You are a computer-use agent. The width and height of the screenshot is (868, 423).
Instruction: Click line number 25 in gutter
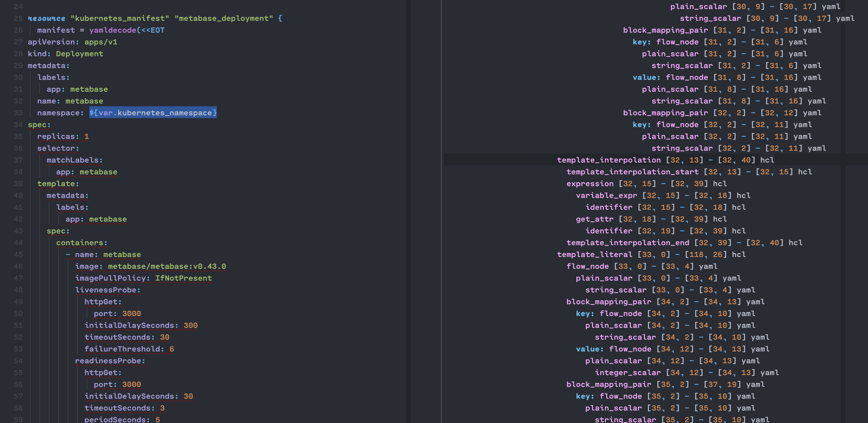pos(18,19)
